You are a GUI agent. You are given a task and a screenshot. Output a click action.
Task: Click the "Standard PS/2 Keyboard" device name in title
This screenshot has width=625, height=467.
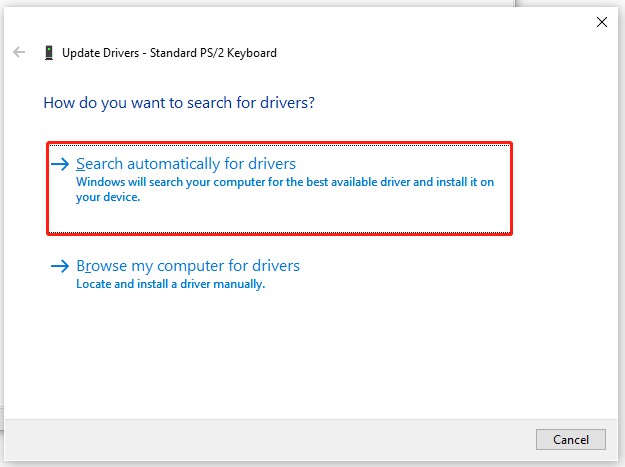click(213, 52)
